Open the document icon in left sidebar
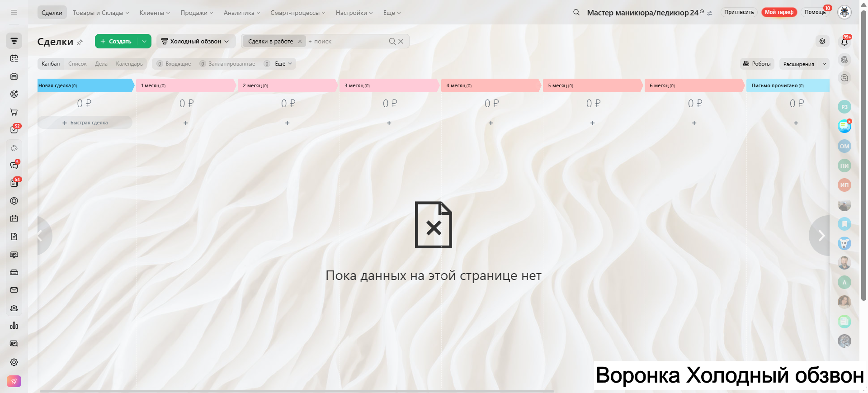Screen dimensions: 868x393 [14, 237]
